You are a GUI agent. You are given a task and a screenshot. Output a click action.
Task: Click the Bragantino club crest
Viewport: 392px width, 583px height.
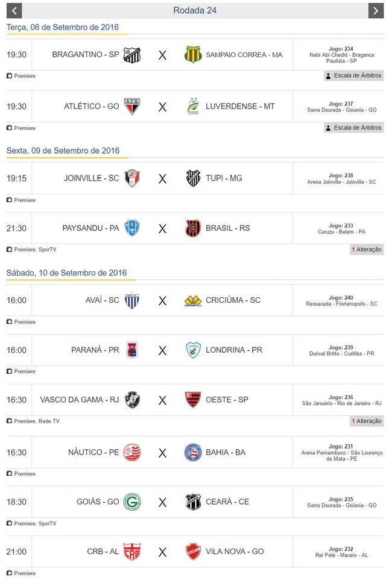tap(132, 55)
